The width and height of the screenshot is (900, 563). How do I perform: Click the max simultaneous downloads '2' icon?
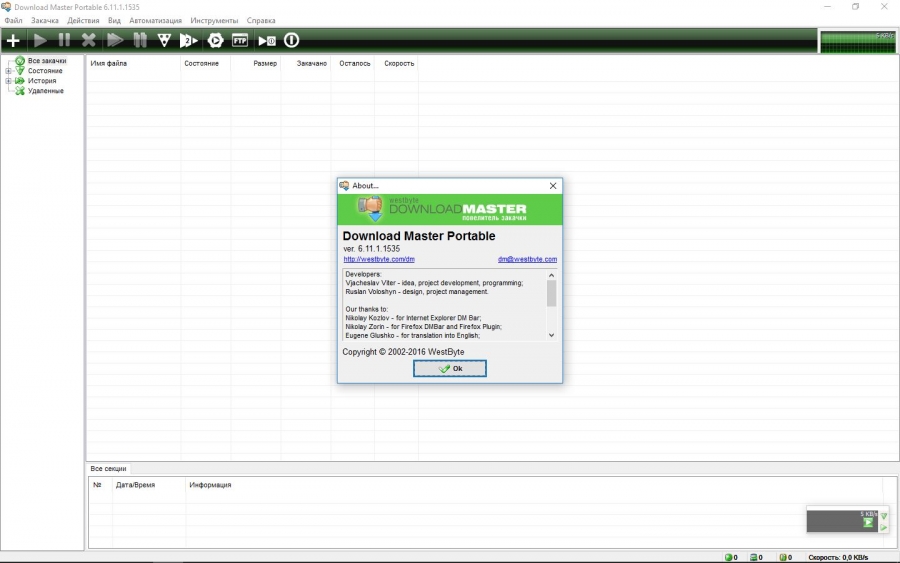point(188,41)
